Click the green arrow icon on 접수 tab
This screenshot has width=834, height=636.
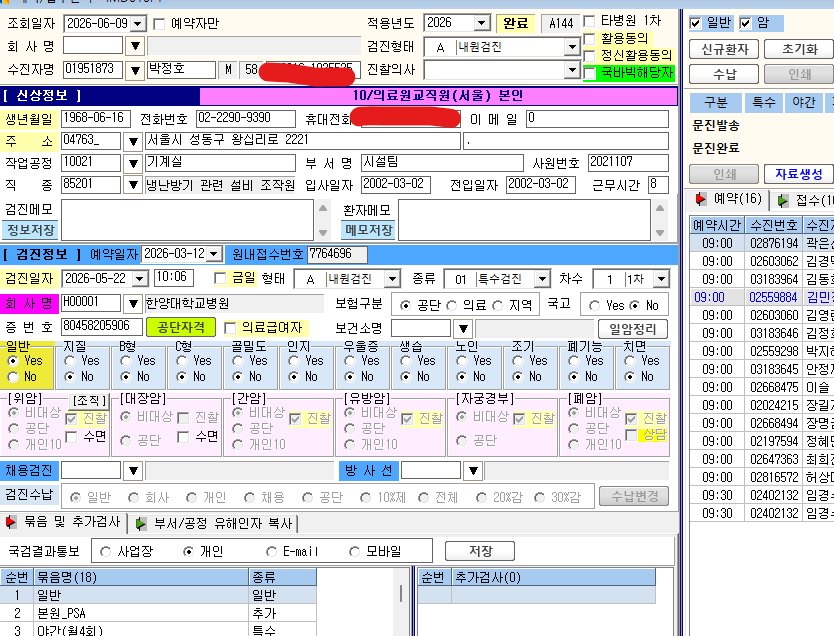[782, 200]
